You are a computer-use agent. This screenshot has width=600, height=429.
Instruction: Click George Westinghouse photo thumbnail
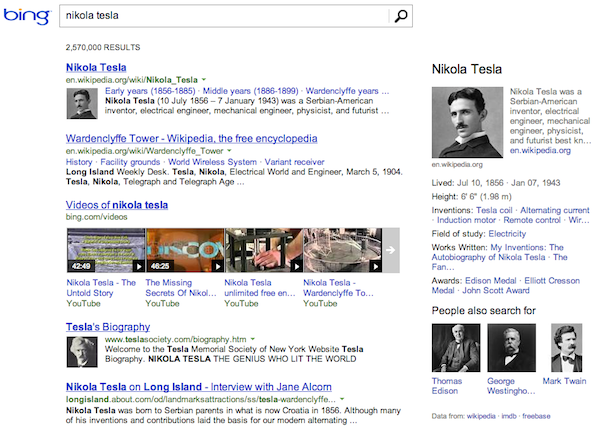coord(511,348)
